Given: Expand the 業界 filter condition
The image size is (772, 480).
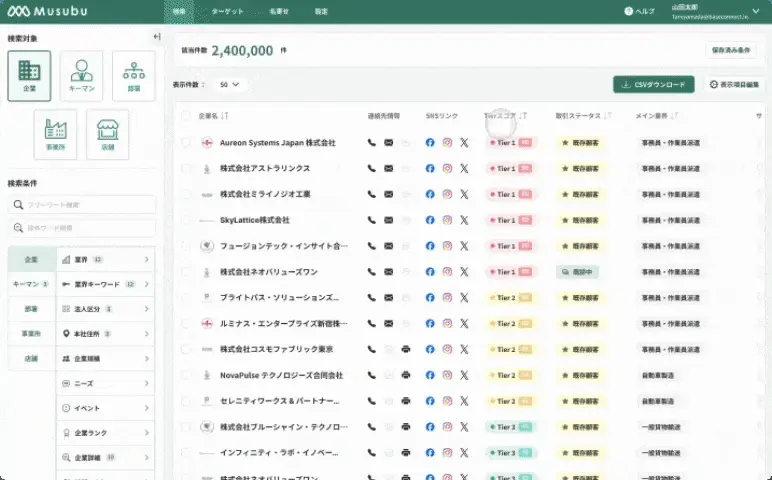Looking at the screenshot, I should tap(105, 259).
